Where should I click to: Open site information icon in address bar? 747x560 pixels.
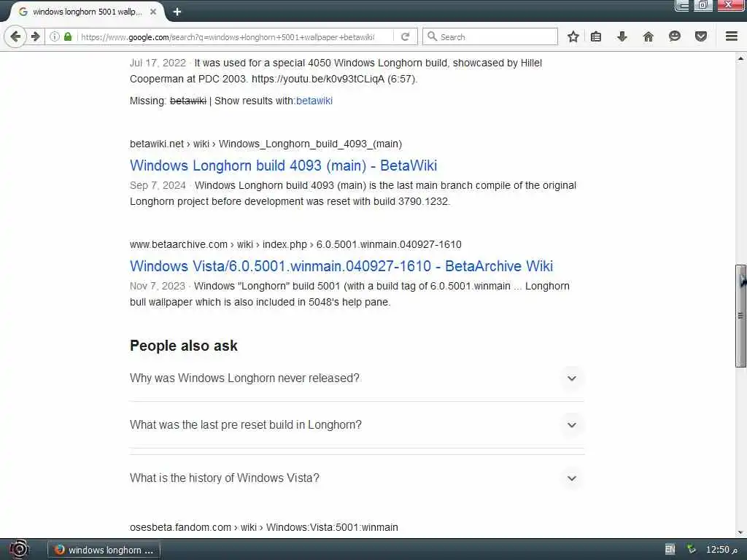pos(55,36)
